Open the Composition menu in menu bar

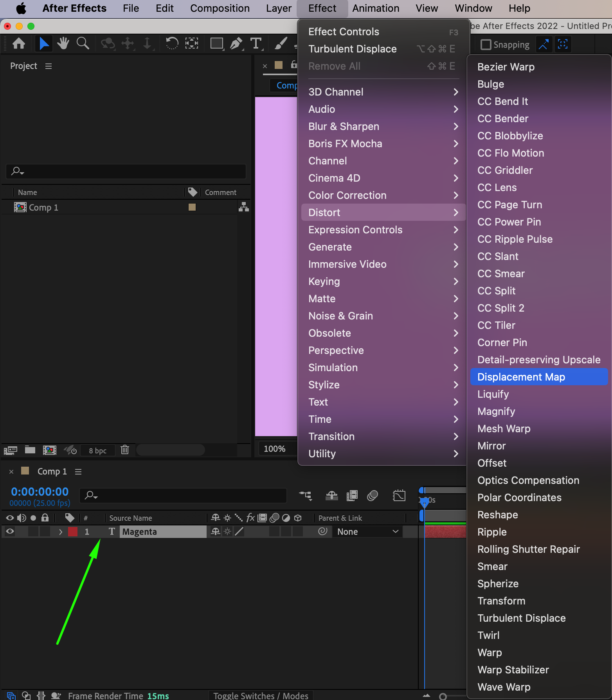click(220, 8)
